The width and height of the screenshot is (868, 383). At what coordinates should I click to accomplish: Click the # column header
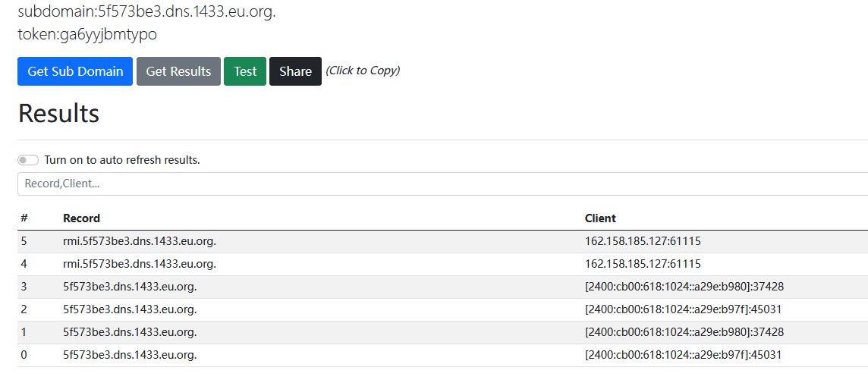tap(24, 218)
